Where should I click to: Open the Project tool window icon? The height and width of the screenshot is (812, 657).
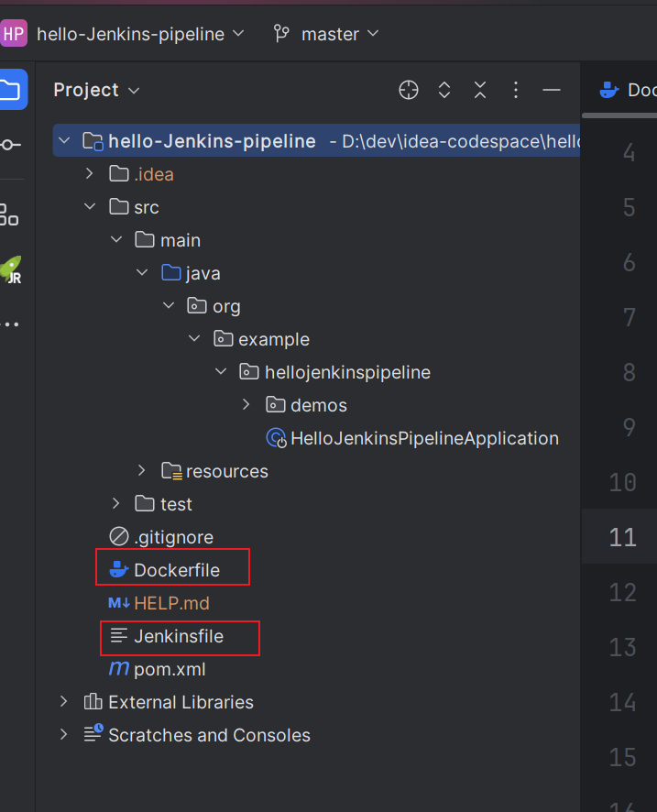[x=11, y=90]
